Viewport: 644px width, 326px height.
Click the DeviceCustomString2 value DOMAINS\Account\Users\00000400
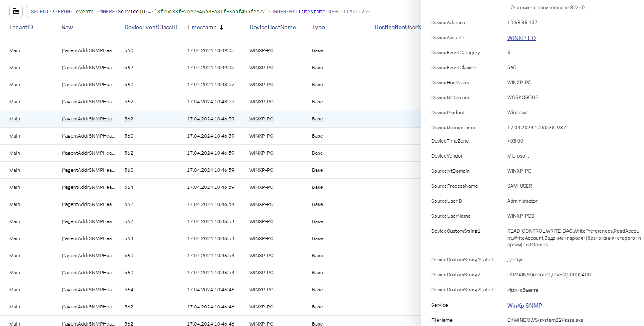coord(549,275)
